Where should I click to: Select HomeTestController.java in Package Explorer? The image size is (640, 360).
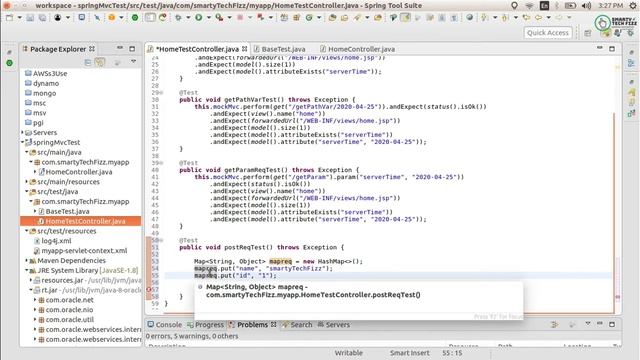(81, 221)
